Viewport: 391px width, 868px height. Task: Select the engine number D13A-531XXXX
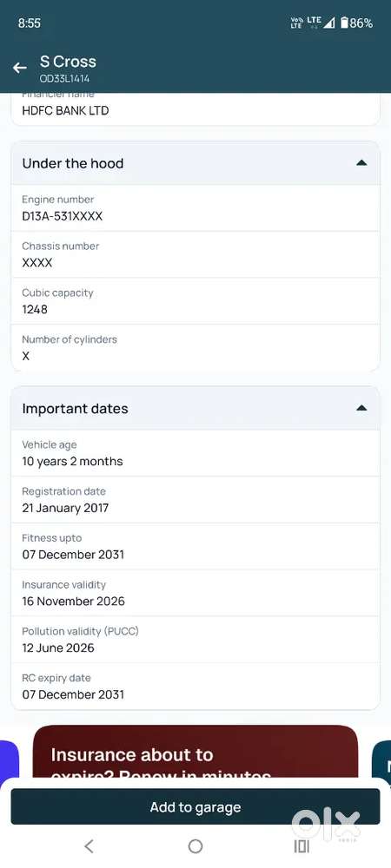pyautogui.click(x=62, y=216)
